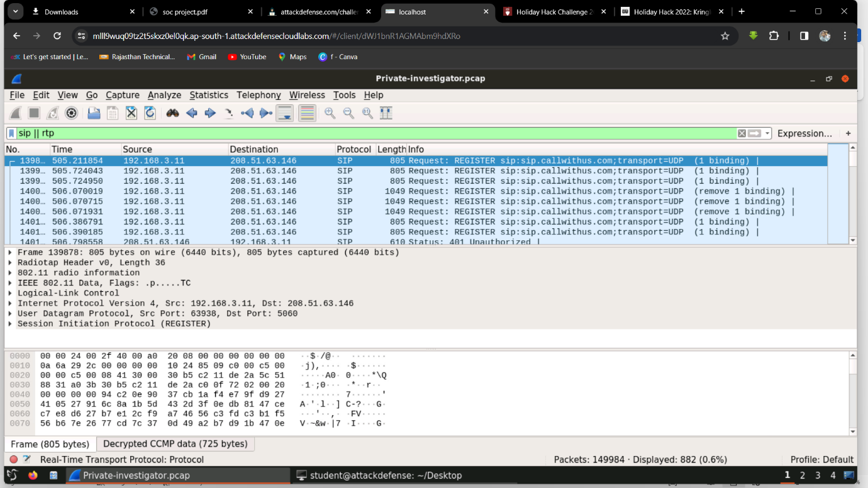
Task: Click the Close capture file icon
Action: (131, 113)
